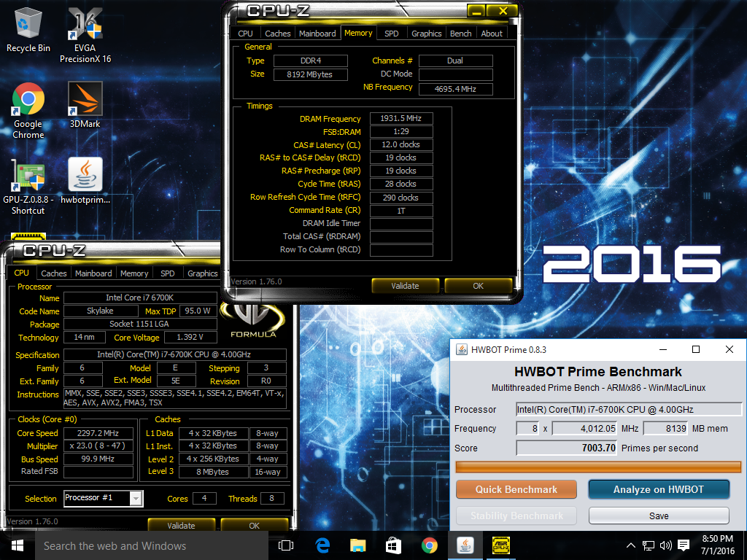Open Memory tab in lower CPU-Z window

coord(134,273)
